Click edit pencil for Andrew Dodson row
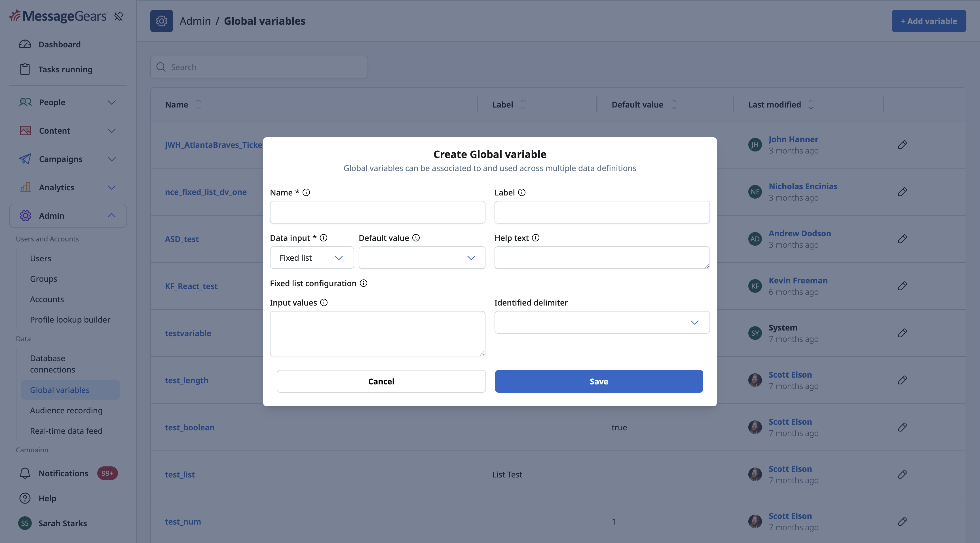Viewport: 980px width, 543px height. pos(902,239)
